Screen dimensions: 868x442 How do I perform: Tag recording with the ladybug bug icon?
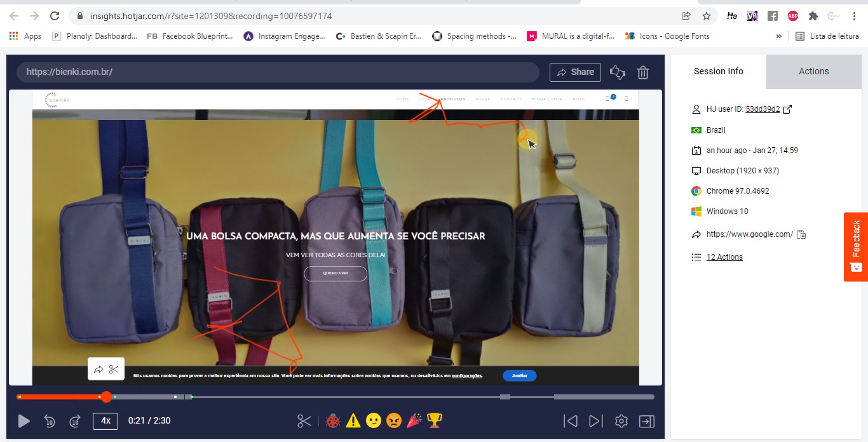pos(333,420)
